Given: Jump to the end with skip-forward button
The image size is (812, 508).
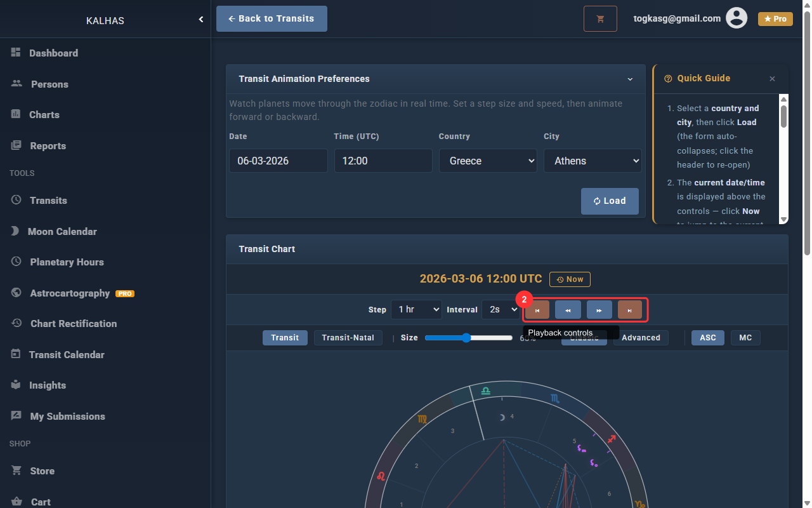Looking at the screenshot, I should tap(629, 310).
